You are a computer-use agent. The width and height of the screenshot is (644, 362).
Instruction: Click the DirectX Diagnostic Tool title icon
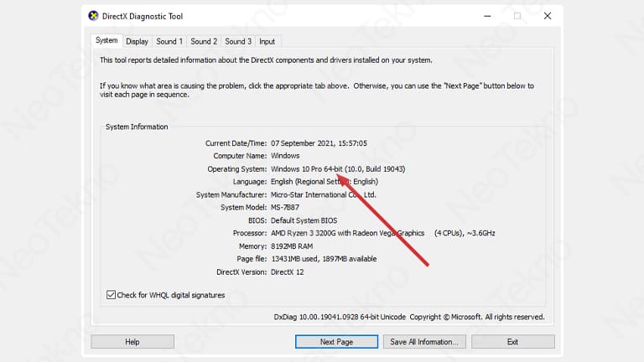(x=93, y=16)
